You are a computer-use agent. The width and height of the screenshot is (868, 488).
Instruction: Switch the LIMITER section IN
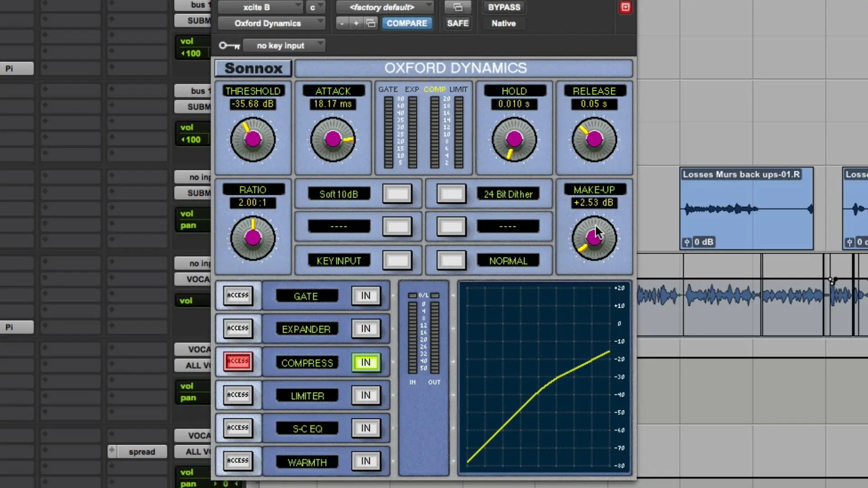pos(366,395)
